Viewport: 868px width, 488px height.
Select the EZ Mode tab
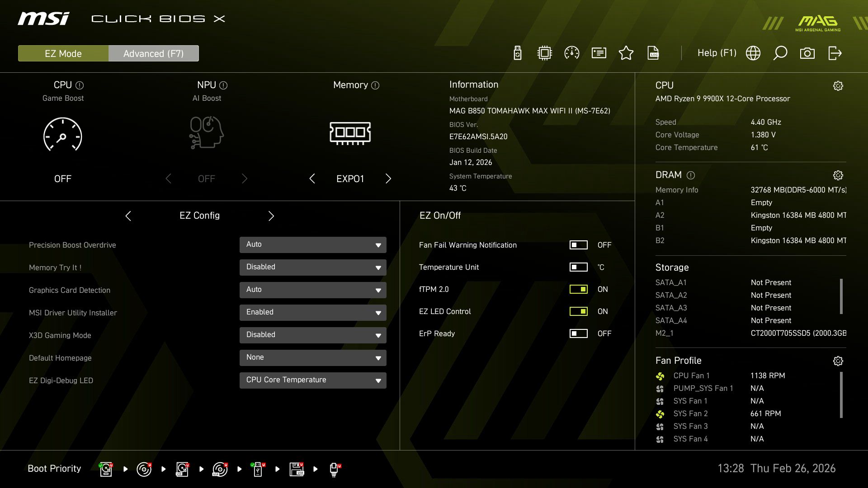(x=63, y=53)
